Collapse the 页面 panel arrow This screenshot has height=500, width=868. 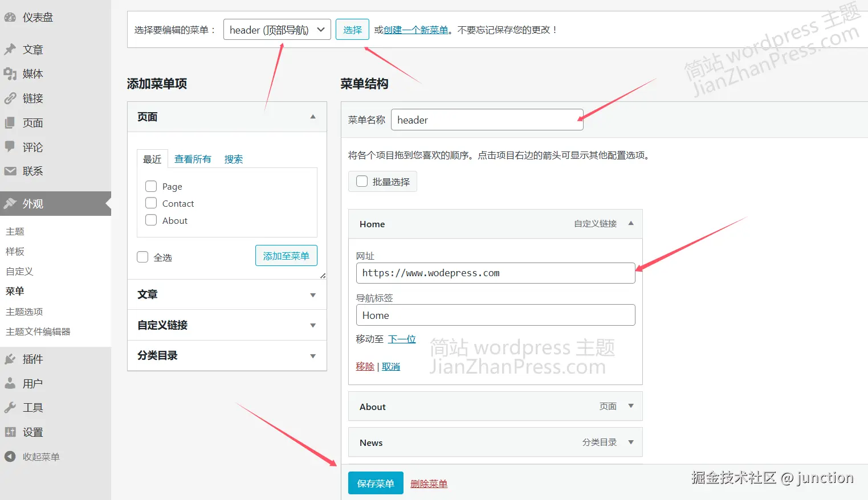313,117
